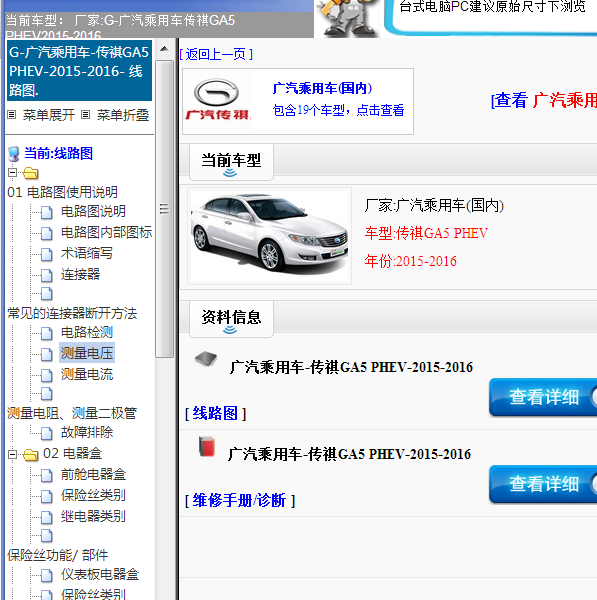
Task: Click the 查看 广汽乘用 link at right
Action: 544,100
